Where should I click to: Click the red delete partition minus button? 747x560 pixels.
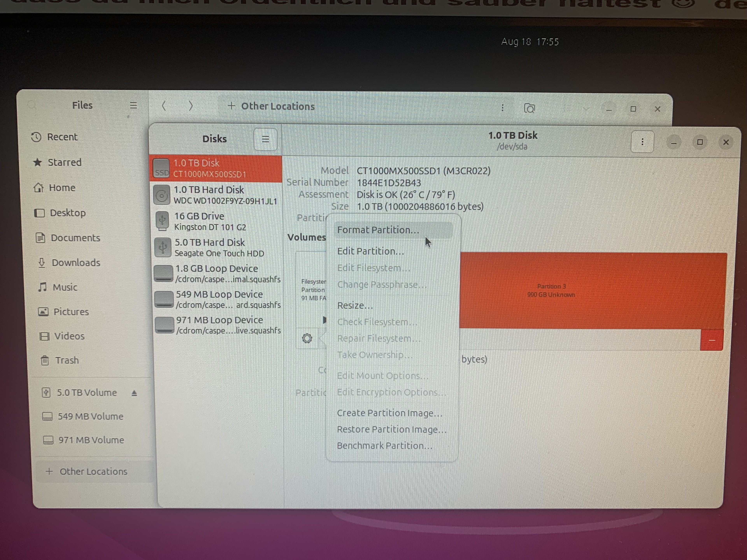712,340
